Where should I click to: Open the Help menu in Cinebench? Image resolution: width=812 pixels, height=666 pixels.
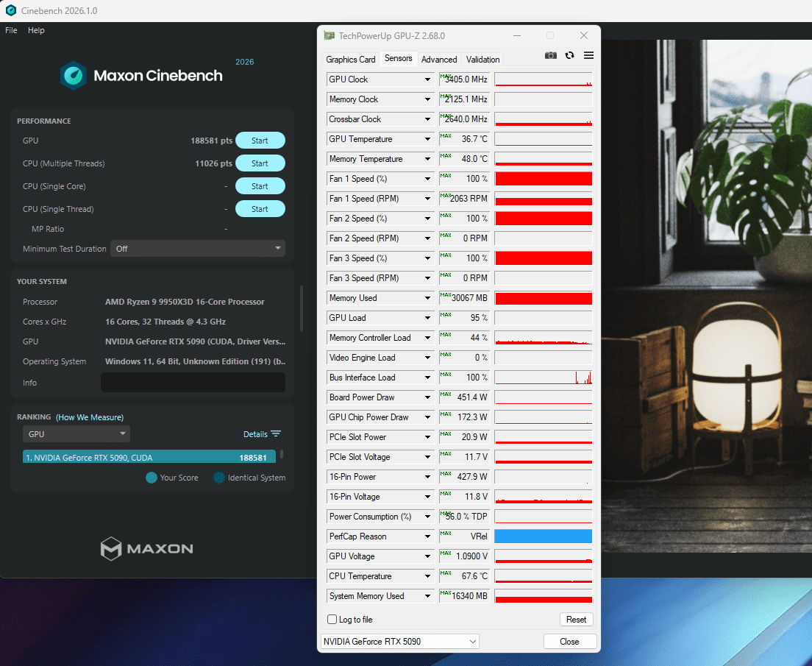[36, 30]
